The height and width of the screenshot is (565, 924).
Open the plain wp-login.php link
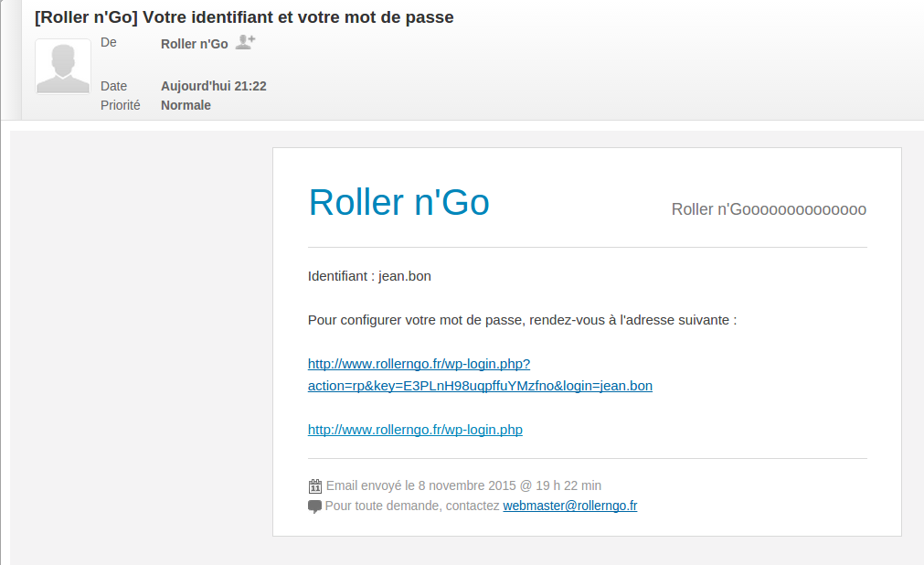click(x=415, y=430)
